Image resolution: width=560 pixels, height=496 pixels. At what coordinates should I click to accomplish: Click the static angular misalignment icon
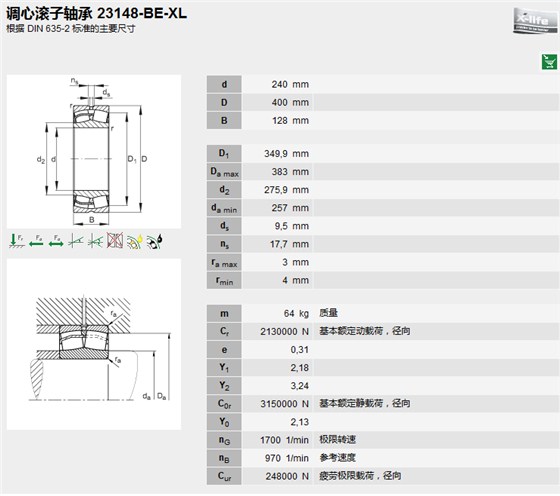76,241
